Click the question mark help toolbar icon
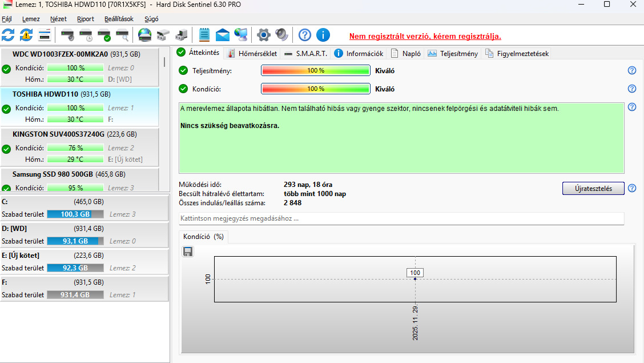The image size is (644, 363). [305, 35]
